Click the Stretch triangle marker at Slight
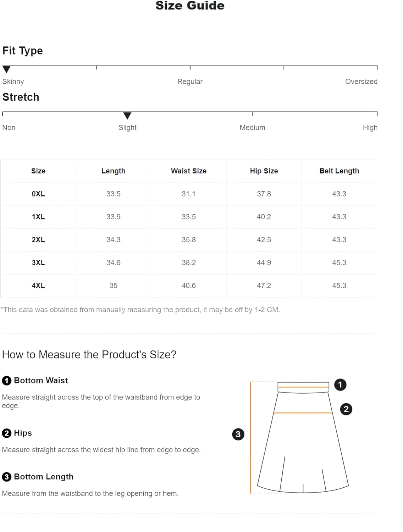 coord(127,116)
